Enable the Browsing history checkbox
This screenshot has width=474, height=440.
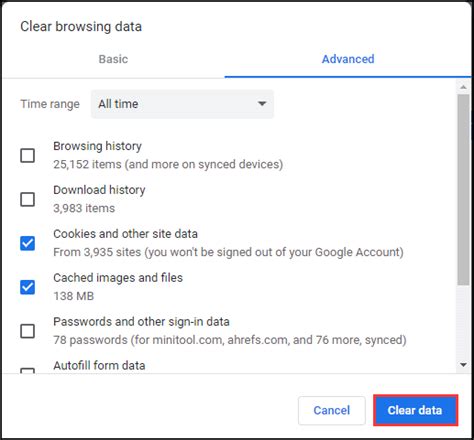tap(27, 155)
